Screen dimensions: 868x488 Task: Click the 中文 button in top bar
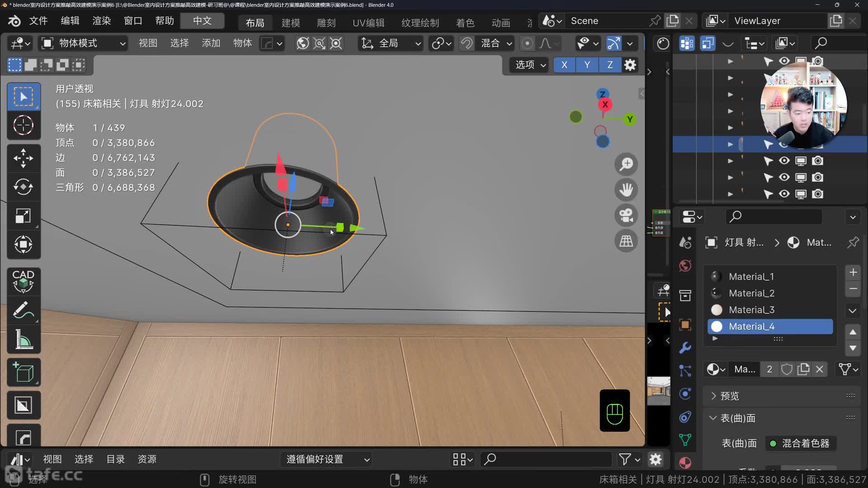(202, 21)
